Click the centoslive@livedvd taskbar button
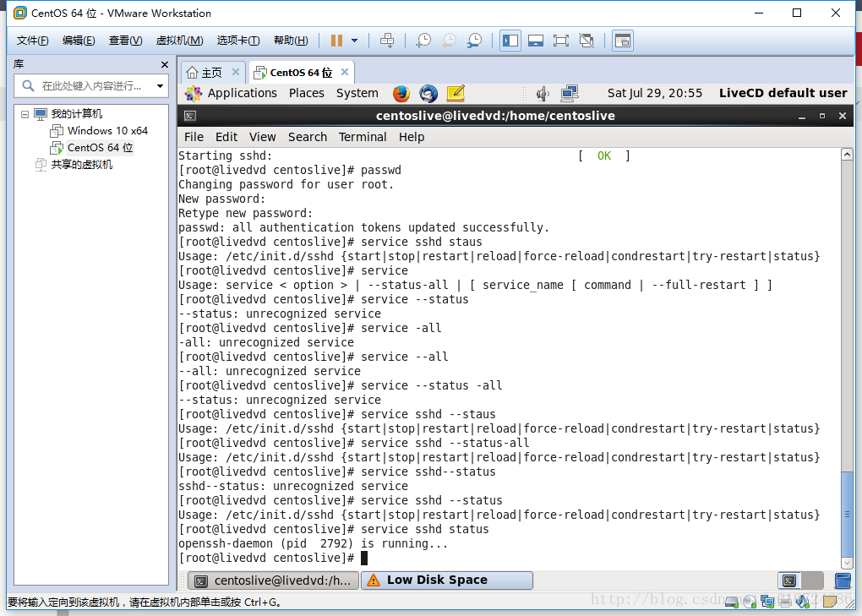 273,581
